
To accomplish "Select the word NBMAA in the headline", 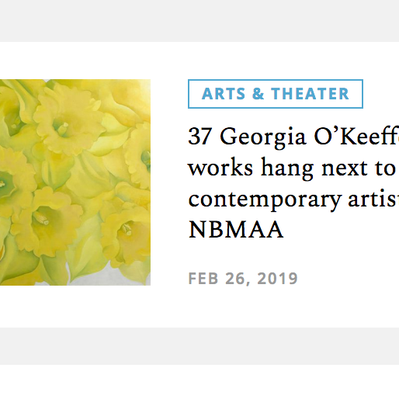I will (236, 230).
